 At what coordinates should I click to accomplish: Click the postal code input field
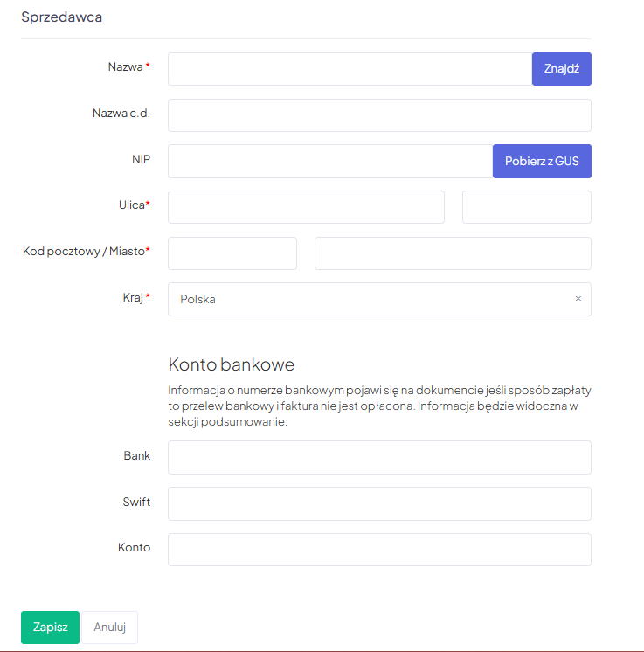click(232, 253)
